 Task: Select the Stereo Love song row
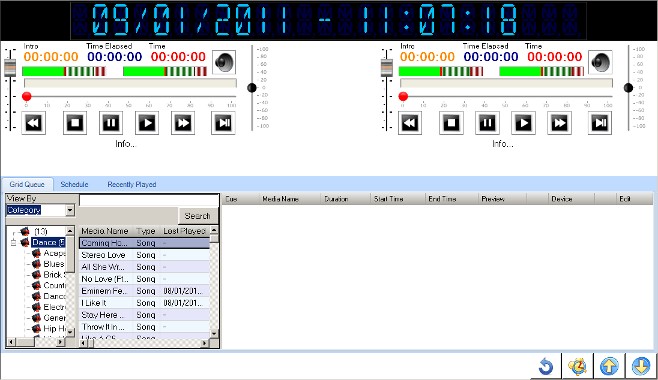pos(144,255)
